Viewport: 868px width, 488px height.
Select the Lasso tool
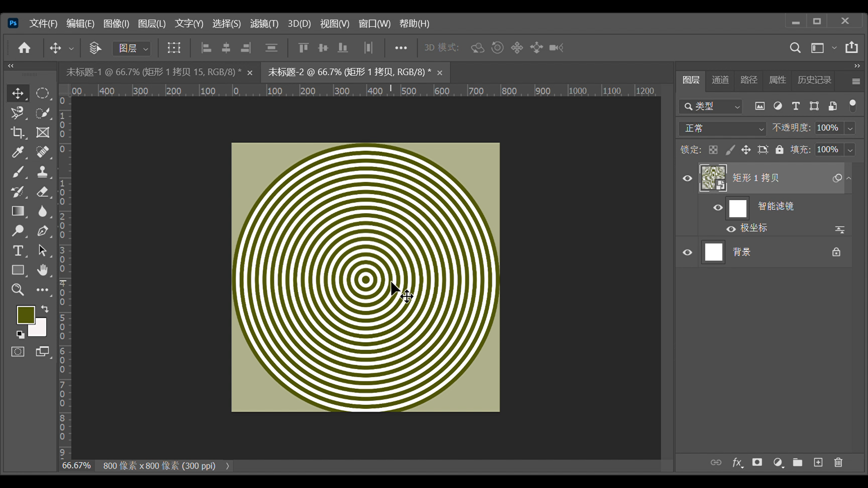click(x=18, y=113)
